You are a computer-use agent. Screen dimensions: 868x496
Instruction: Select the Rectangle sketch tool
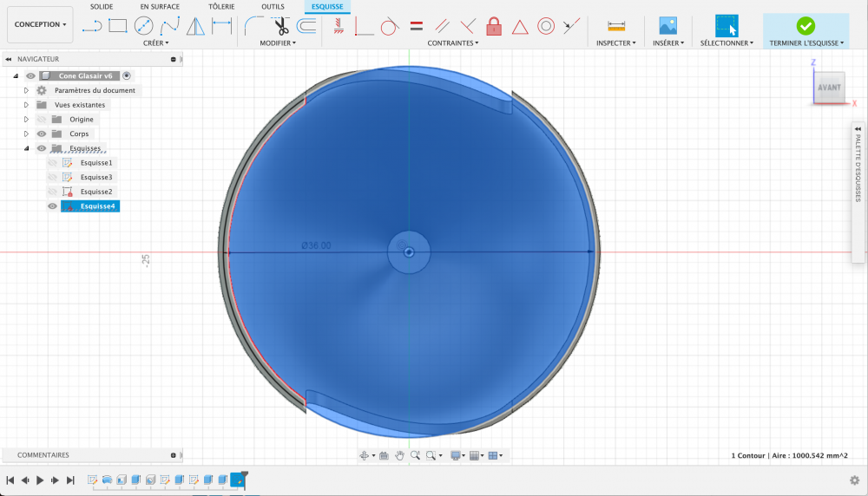coord(118,26)
